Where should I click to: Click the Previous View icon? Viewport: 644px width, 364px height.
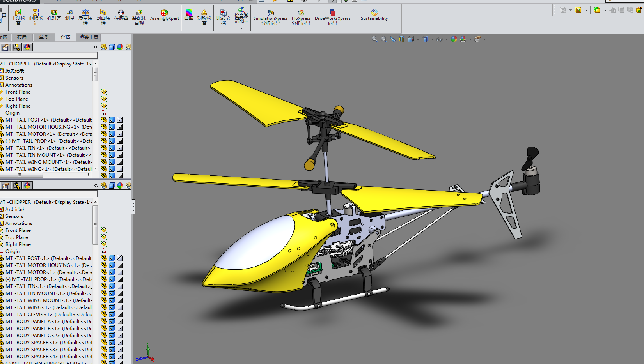(393, 39)
